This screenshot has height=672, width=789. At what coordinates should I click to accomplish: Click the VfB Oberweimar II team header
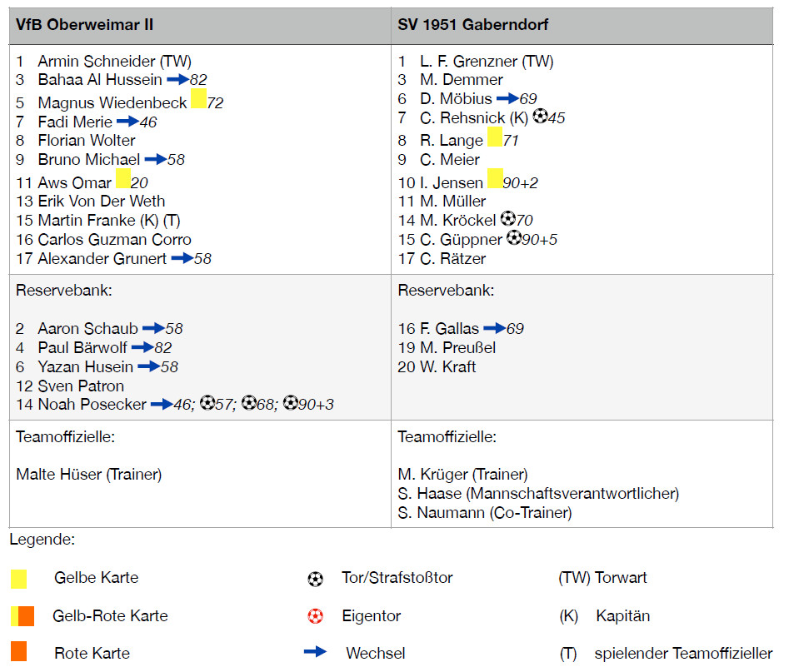(84, 25)
